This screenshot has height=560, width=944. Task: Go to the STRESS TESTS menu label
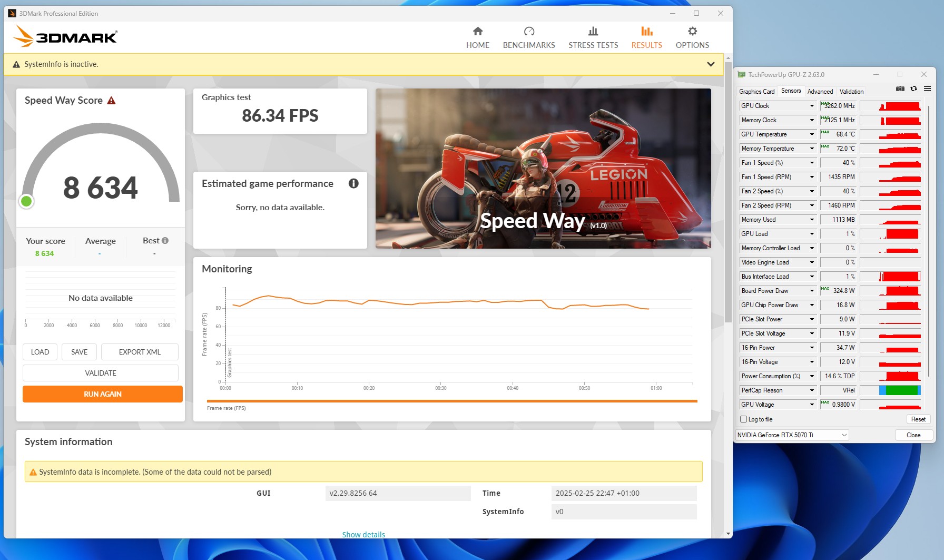pyautogui.click(x=593, y=45)
